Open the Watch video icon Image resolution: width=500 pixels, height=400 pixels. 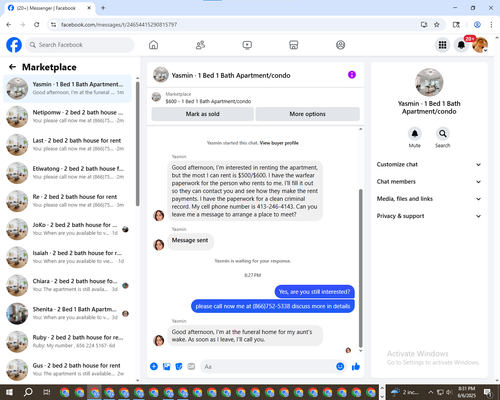click(x=247, y=45)
